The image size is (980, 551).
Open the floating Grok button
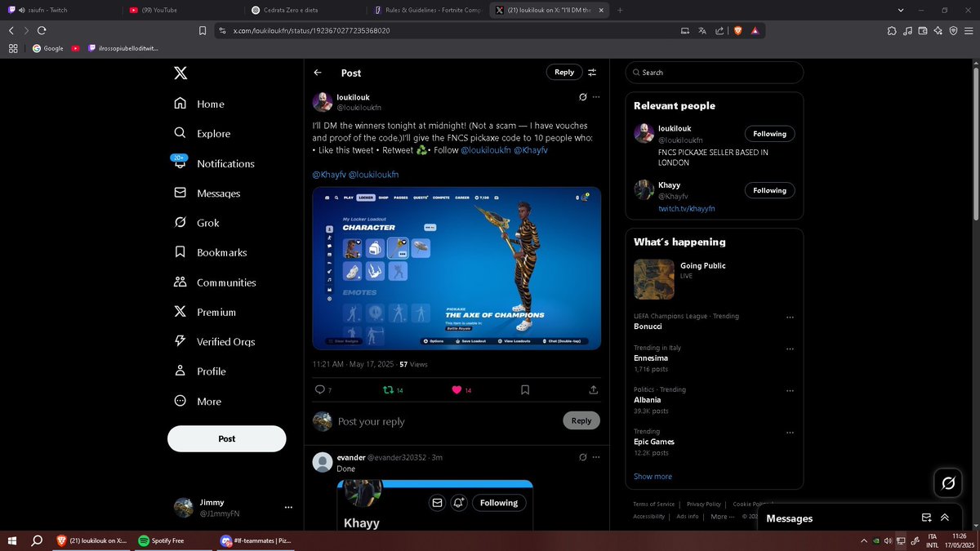[948, 483]
